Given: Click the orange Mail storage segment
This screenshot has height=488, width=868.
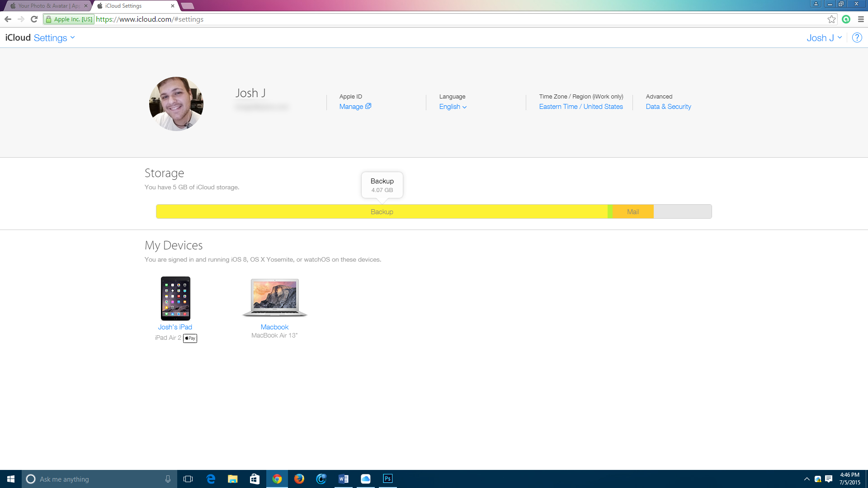Looking at the screenshot, I should [x=633, y=211].
